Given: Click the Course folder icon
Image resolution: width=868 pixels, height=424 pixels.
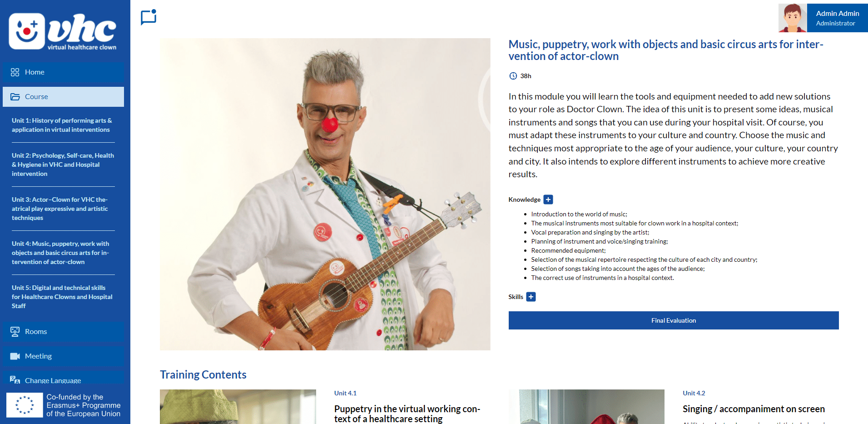Looking at the screenshot, I should coord(15,97).
